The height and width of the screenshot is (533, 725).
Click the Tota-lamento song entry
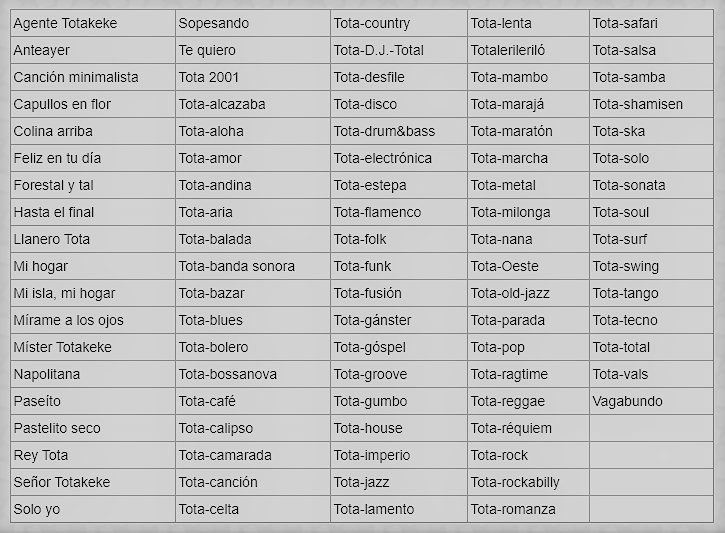[x=374, y=509]
